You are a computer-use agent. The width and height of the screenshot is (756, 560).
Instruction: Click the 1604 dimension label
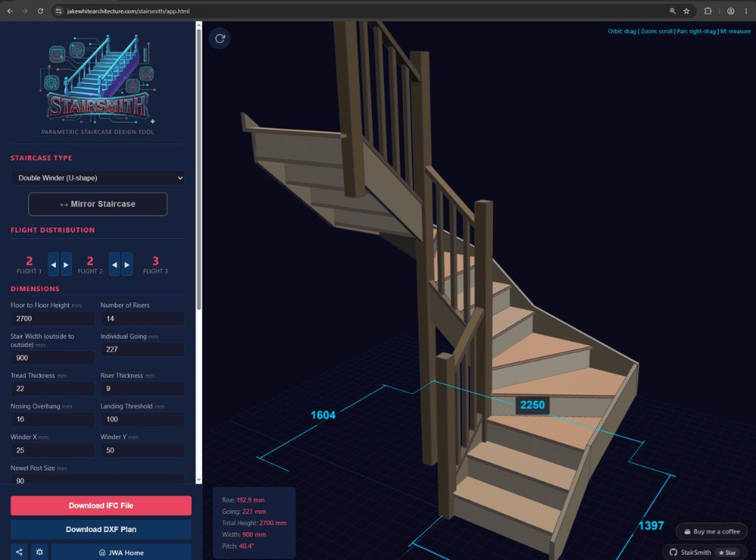point(323,415)
